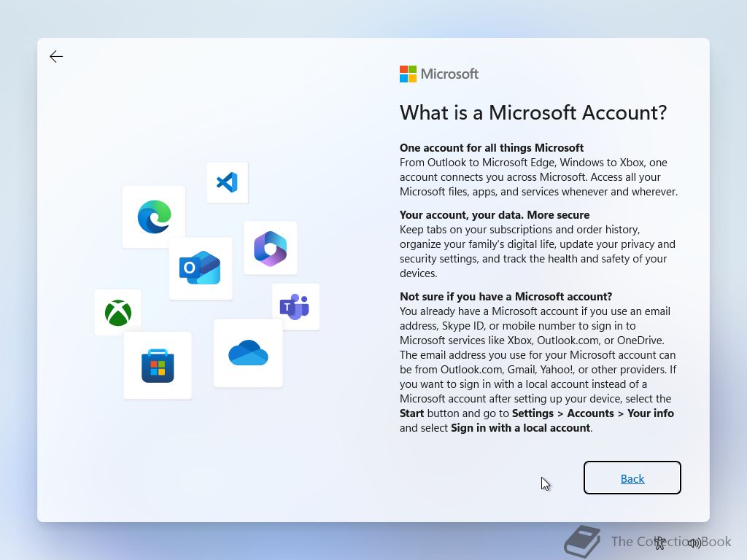Screen dimensions: 747x560
Task: Open the accessibility icon at bottom right
Action: tap(659, 542)
